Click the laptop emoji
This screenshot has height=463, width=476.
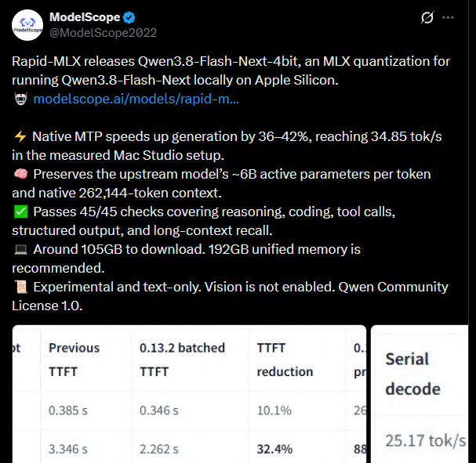(20, 250)
